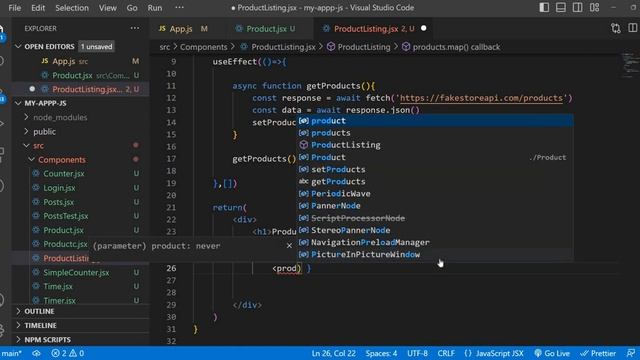The width and height of the screenshot is (640, 360).
Task: Switch to the Product.jsx editor tab
Action: coord(267,29)
